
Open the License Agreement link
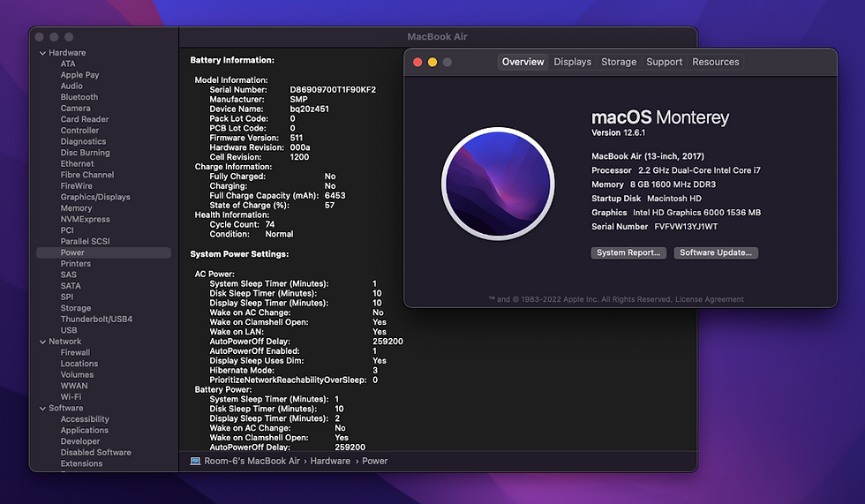[x=710, y=299]
